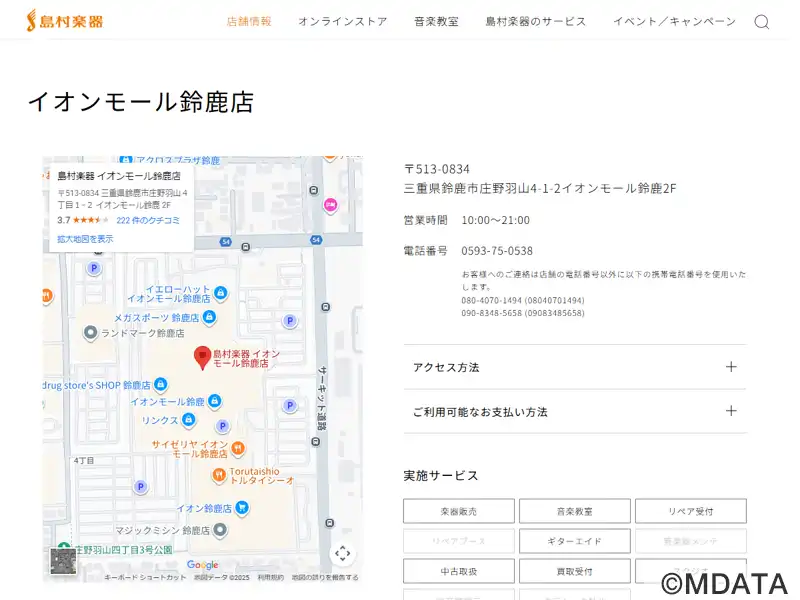The height and width of the screenshot is (600, 800).
Task: Click the イエローハット map marker
Action: click(x=221, y=293)
